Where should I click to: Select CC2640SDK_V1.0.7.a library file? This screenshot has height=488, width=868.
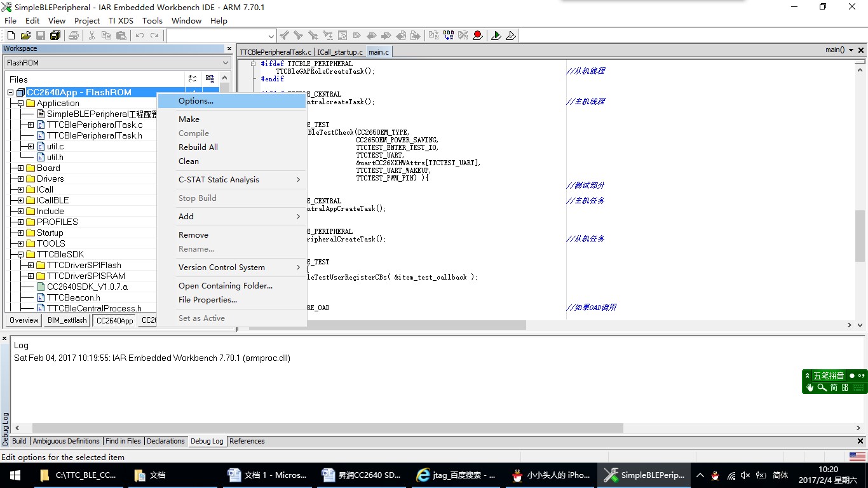[87, 287]
